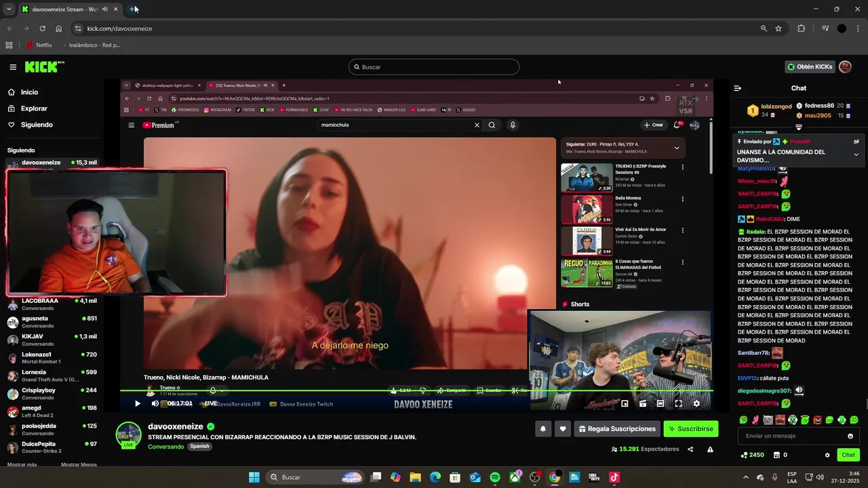Show hidden system tray icons chevron
This screenshot has width=868, height=488.
[x=746, y=477]
